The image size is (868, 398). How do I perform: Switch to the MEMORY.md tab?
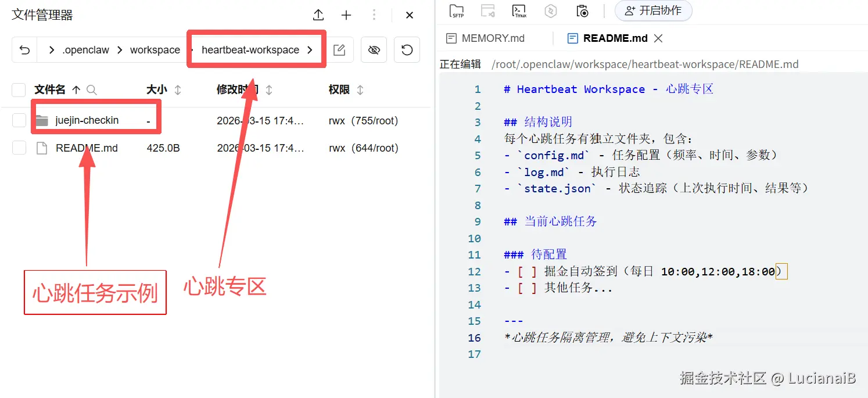click(493, 38)
